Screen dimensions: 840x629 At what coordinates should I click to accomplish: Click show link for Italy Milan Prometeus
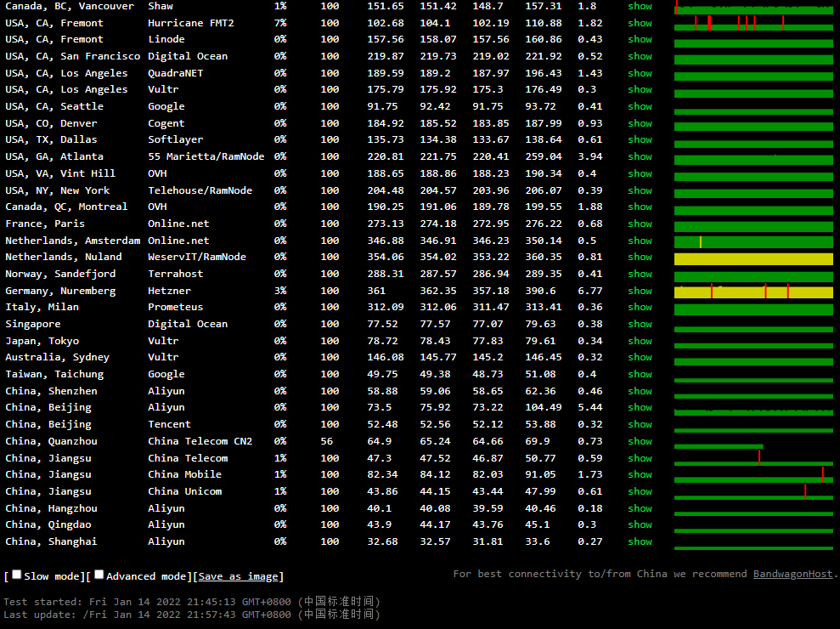[x=640, y=307]
